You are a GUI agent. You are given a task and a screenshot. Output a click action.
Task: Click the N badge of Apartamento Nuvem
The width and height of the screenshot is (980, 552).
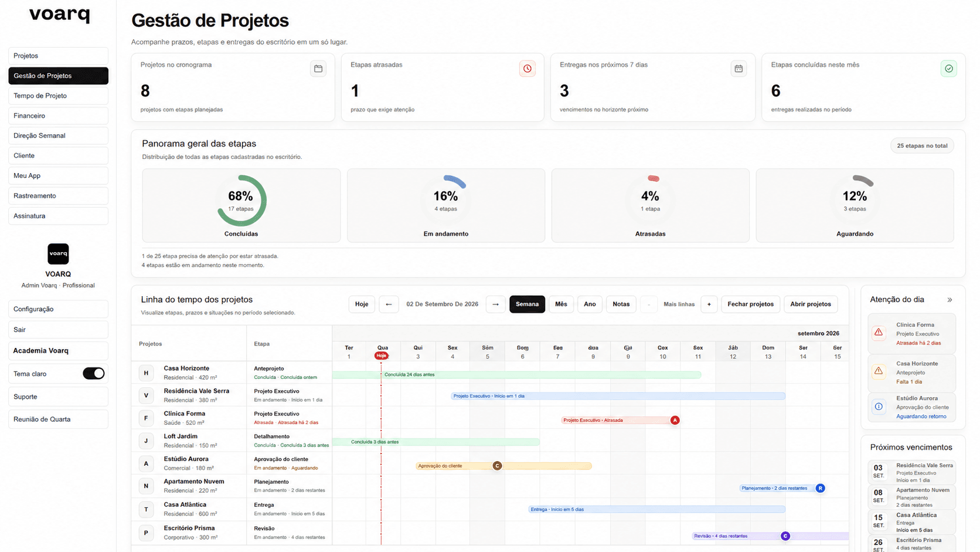pos(146,486)
